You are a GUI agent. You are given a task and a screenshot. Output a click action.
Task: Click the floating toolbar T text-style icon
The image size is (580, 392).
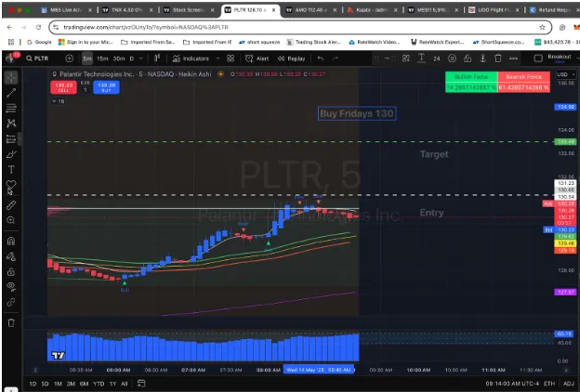point(421,59)
